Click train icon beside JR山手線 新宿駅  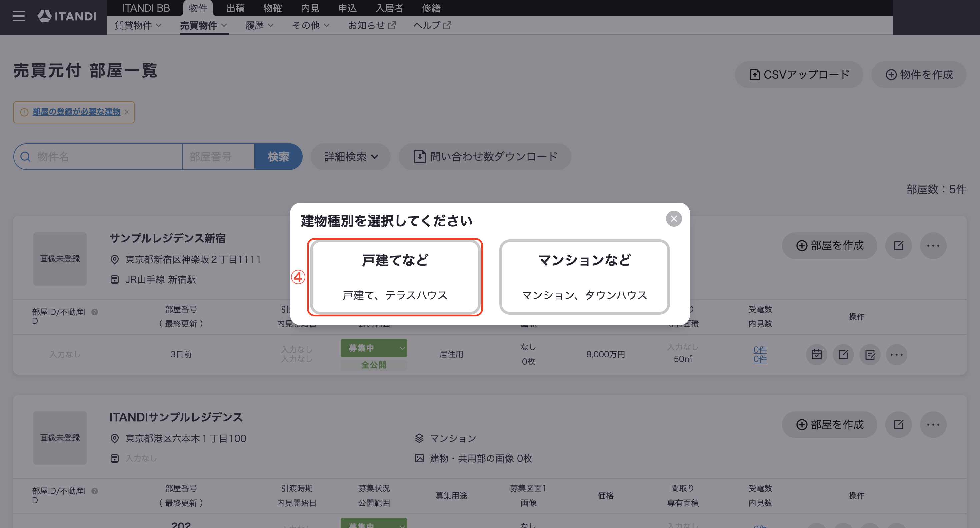pyautogui.click(x=114, y=280)
